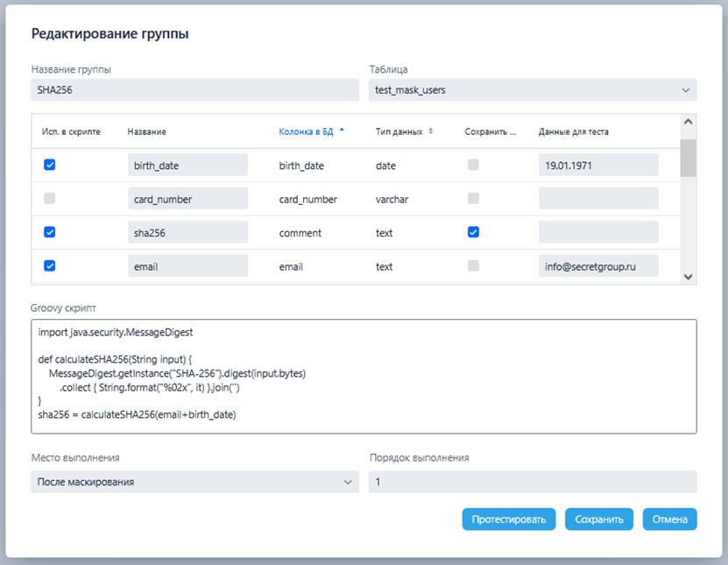This screenshot has width=728, height=565.
Task: Uncheck script usage for birth_date row
Action: coord(50,165)
